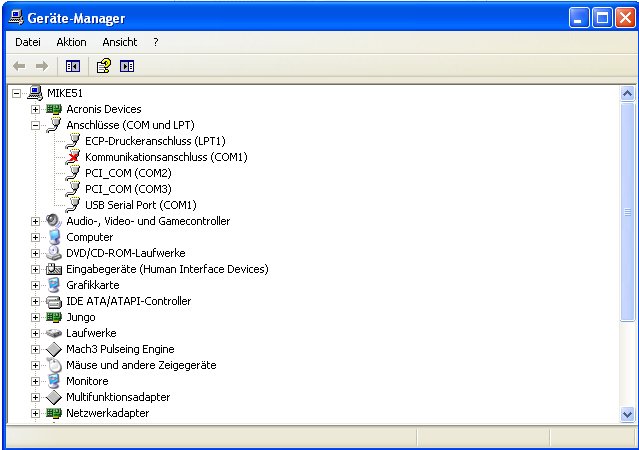Viewport: 639px width, 450px height.
Task: Click the Multifunktionsadapter diamond icon
Action: [54, 397]
